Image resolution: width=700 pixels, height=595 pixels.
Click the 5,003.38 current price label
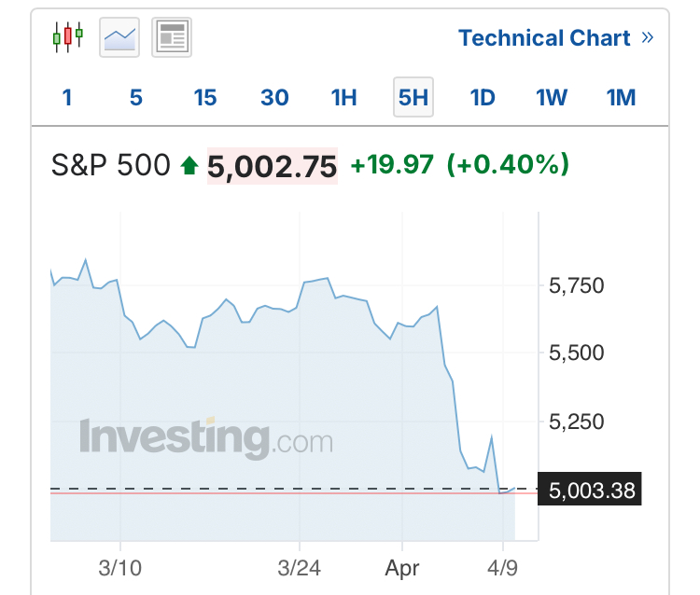[590, 489]
